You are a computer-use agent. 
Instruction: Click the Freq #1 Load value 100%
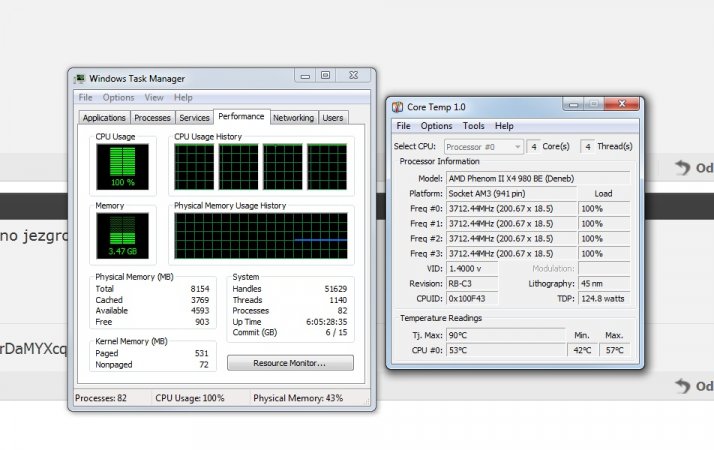[x=604, y=224]
